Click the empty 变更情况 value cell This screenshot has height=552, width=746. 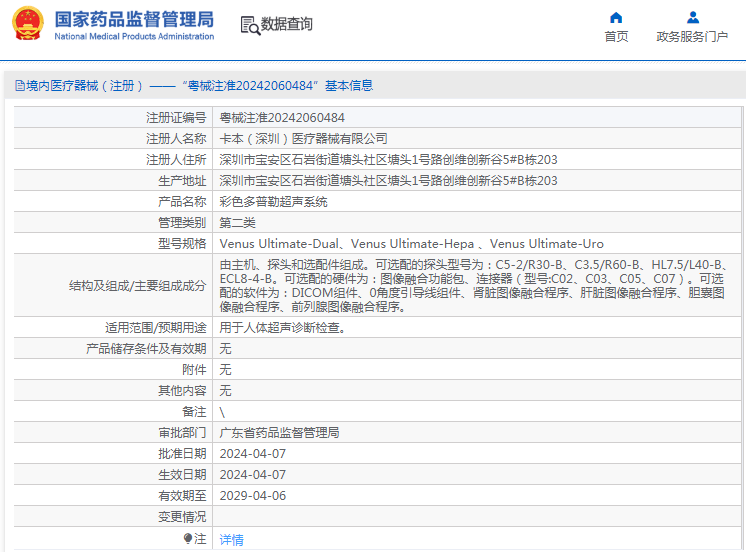(477, 516)
